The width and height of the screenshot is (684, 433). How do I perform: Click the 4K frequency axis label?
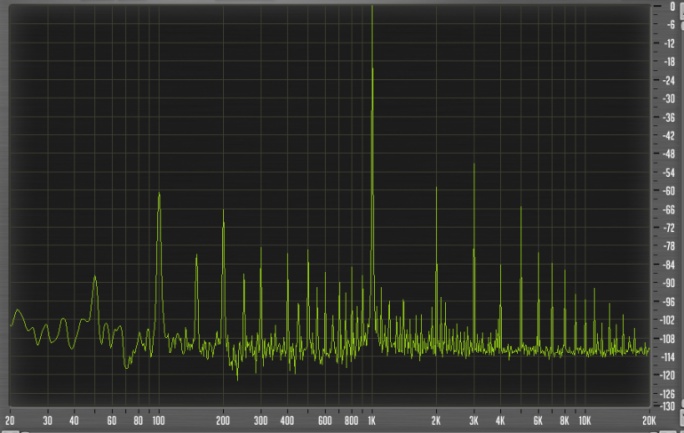coord(500,421)
